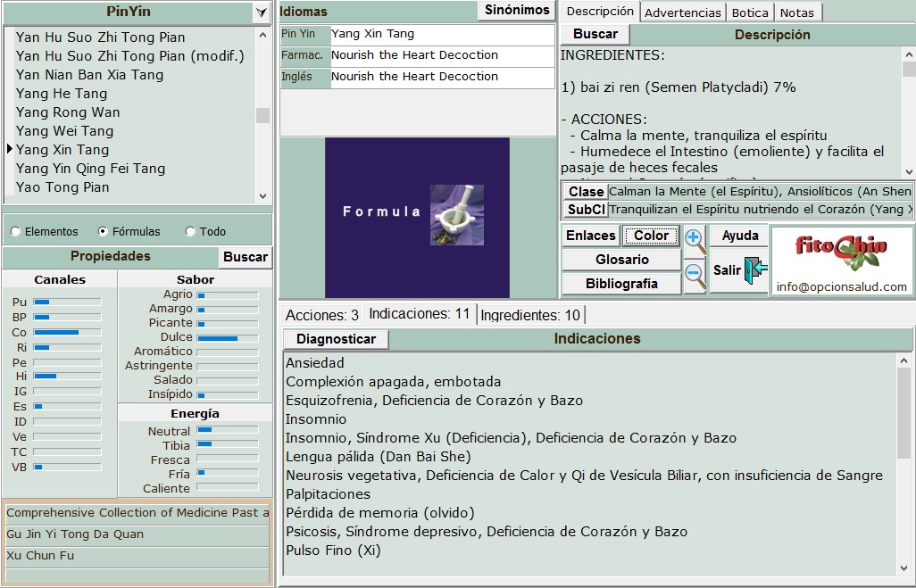
Task: Open the Botica tab
Action: 750,12
